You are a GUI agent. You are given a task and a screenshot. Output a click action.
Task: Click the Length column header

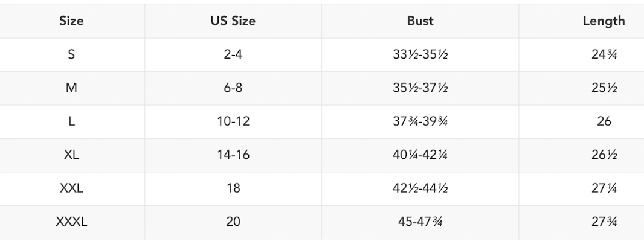point(604,21)
